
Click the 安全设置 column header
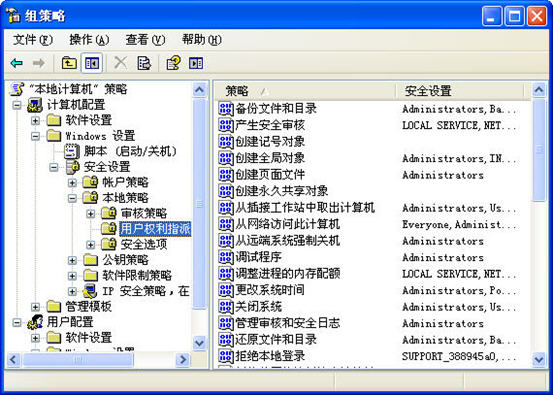coord(460,91)
